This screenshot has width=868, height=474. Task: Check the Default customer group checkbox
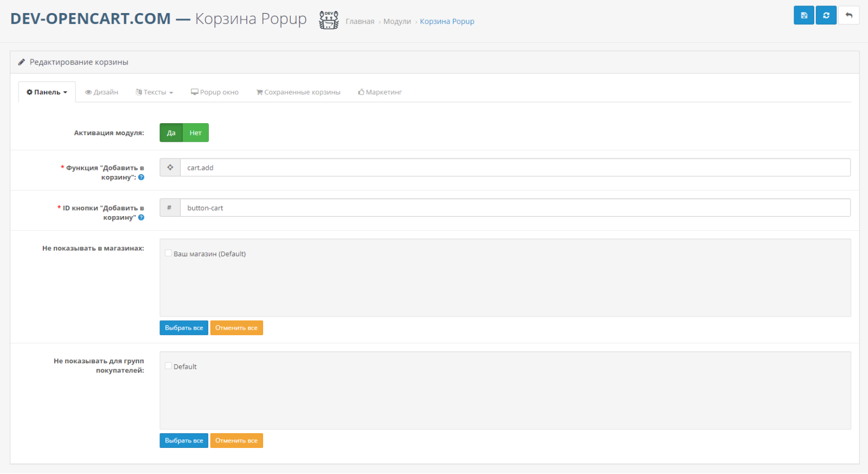pos(168,366)
